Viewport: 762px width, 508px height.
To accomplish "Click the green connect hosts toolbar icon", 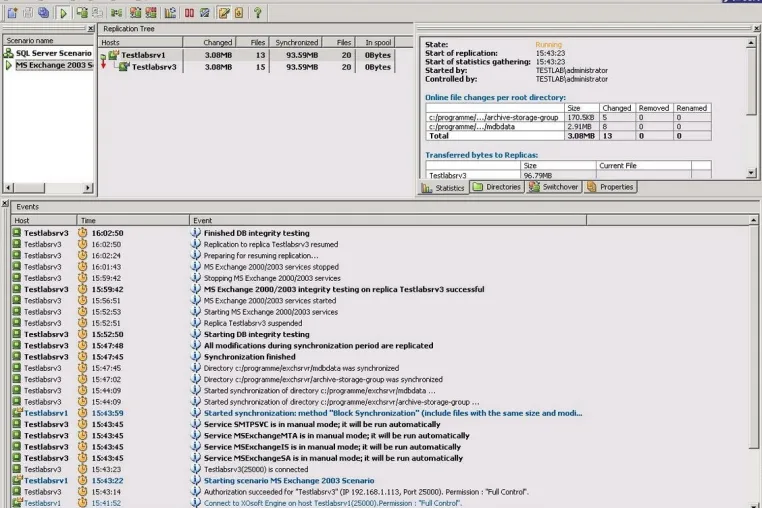I will [x=117, y=13].
